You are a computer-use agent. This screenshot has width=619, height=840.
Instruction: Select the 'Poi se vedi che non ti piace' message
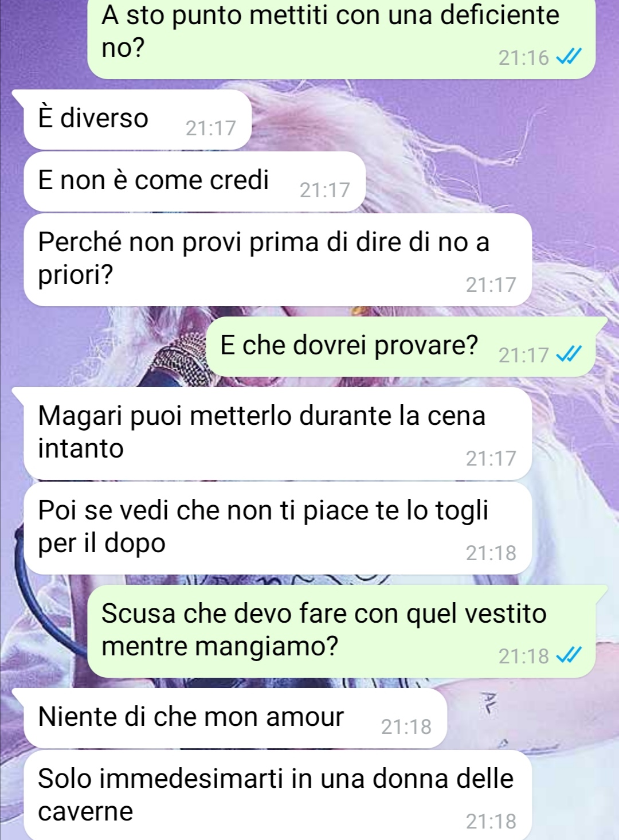278,528
